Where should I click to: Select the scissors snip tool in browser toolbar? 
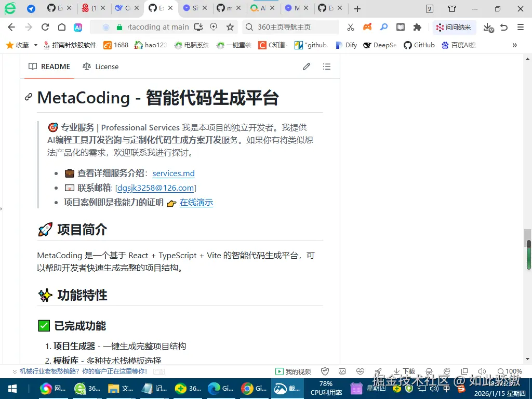pyautogui.click(x=350, y=26)
